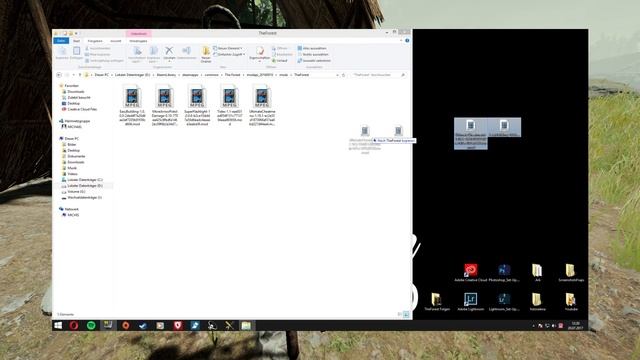Switch to the Start ribbon tab

76,41
